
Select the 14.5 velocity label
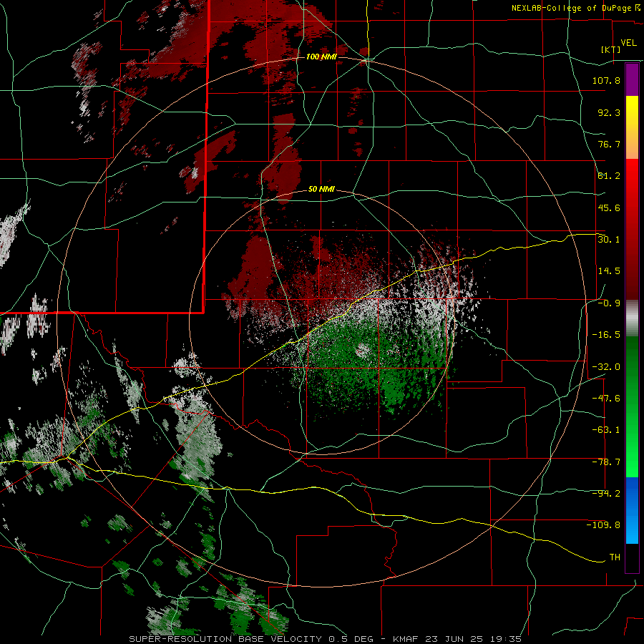[609, 271]
